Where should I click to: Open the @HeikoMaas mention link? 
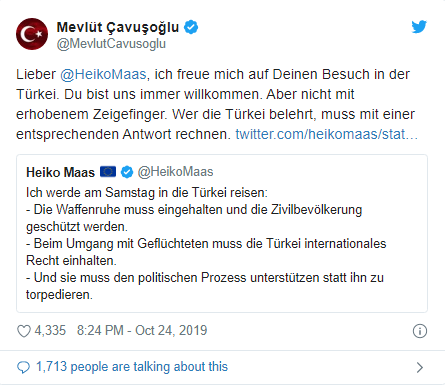[x=103, y=74]
